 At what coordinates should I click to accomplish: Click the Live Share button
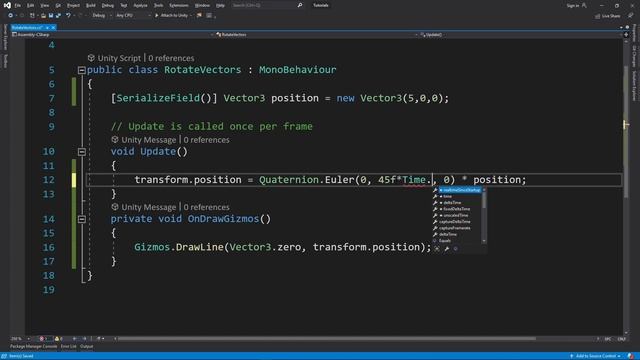pos(608,16)
